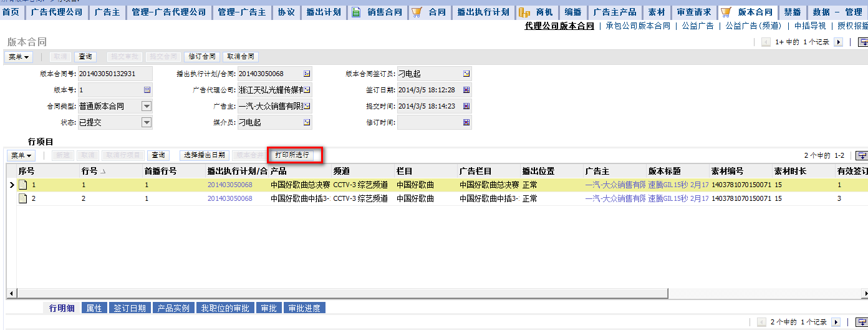Switch to the 协议 tab
This screenshot has height=330, width=868.
286,12
